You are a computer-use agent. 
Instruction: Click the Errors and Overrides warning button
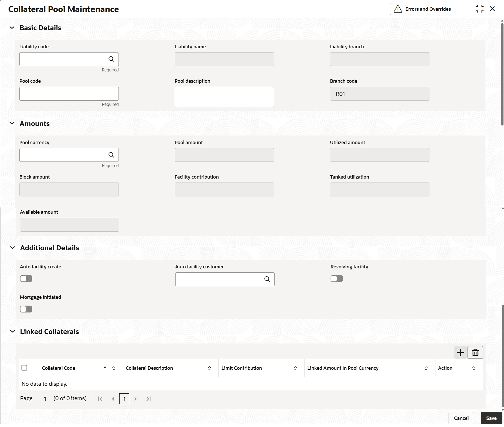pyautogui.click(x=423, y=9)
